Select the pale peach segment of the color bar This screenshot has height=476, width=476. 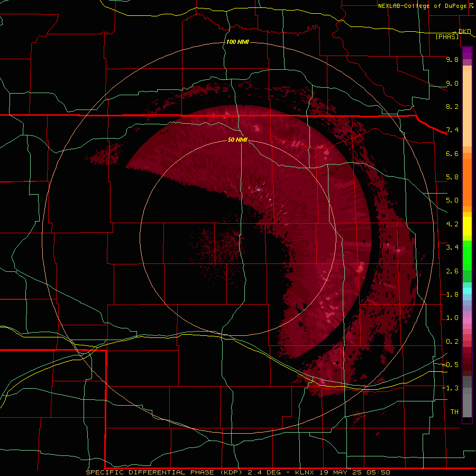[467, 108]
